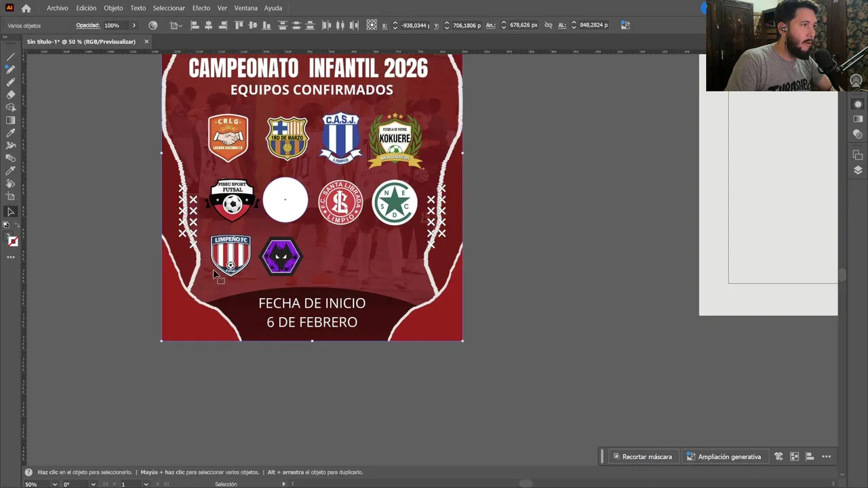Click Ampliación generativa button
868x488 pixels.
724,457
